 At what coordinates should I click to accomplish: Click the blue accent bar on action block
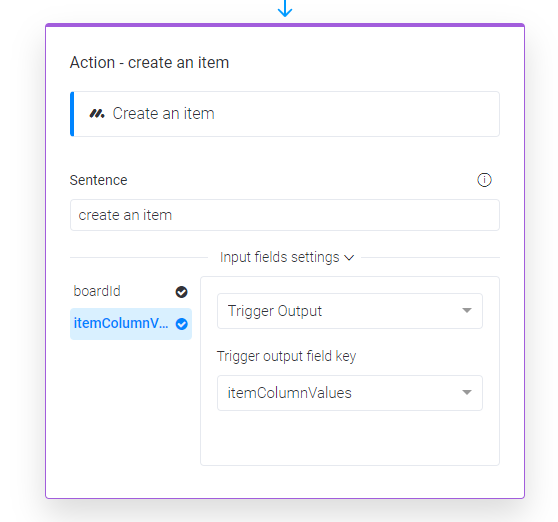[x=72, y=114]
